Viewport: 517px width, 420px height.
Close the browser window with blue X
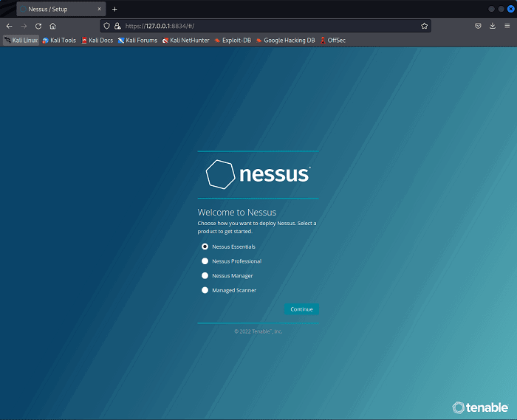(x=511, y=9)
